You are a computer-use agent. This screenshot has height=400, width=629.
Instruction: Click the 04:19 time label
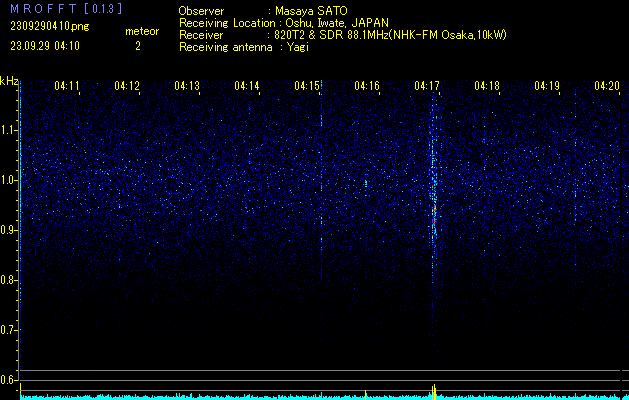(x=547, y=86)
